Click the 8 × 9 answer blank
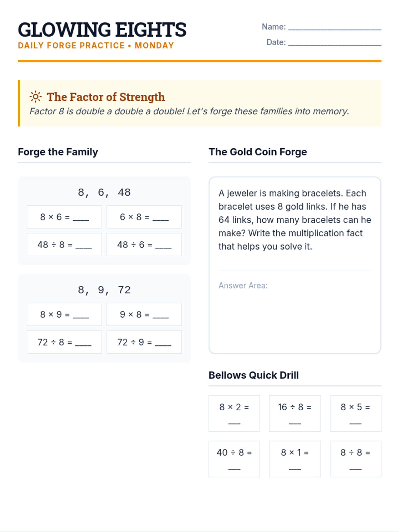The image size is (399, 532). click(81, 316)
